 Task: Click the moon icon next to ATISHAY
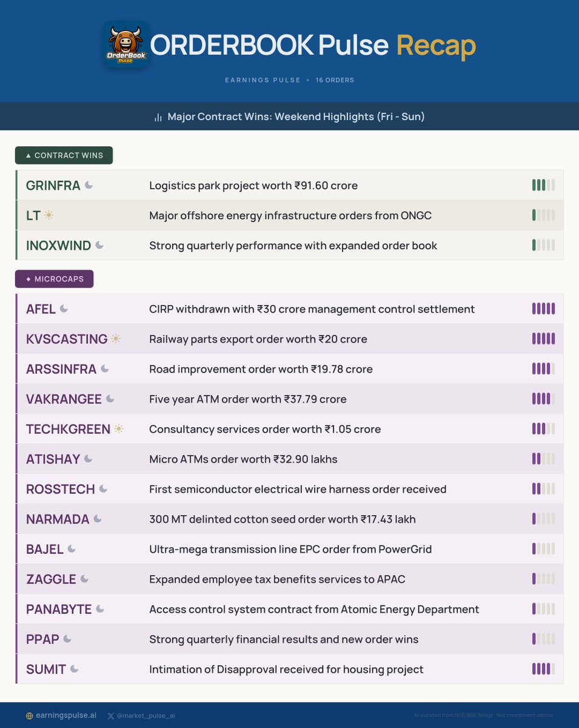(x=88, y=459)
